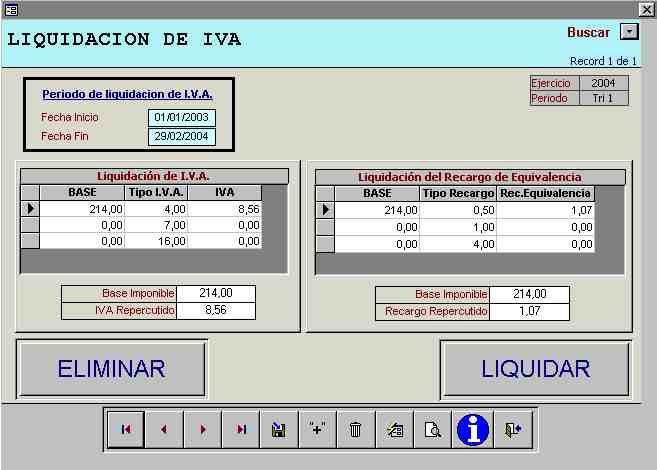Exit the form via door icon

[x=513, y=429]
